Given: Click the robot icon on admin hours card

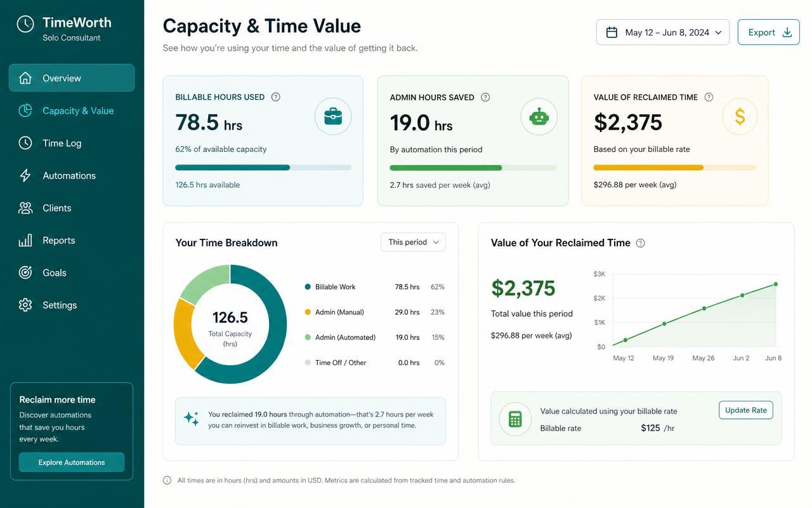Looking at the screenshot, I should 539,116.
